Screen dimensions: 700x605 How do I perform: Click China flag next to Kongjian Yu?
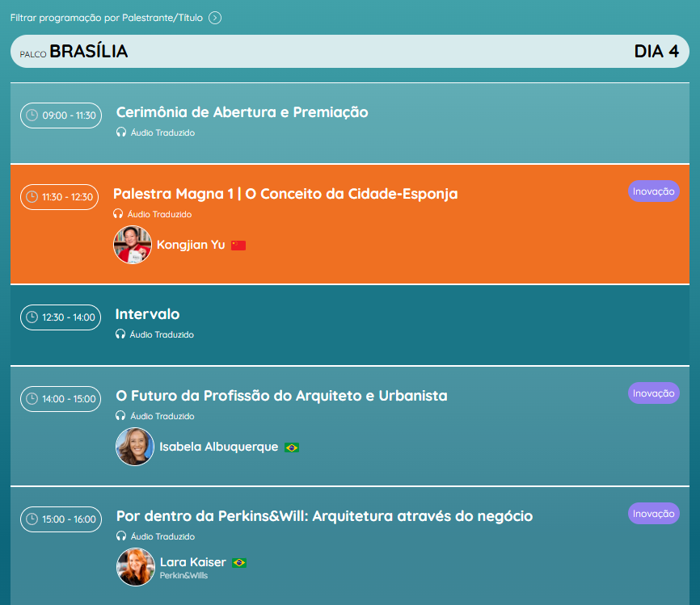pos(238,246)
